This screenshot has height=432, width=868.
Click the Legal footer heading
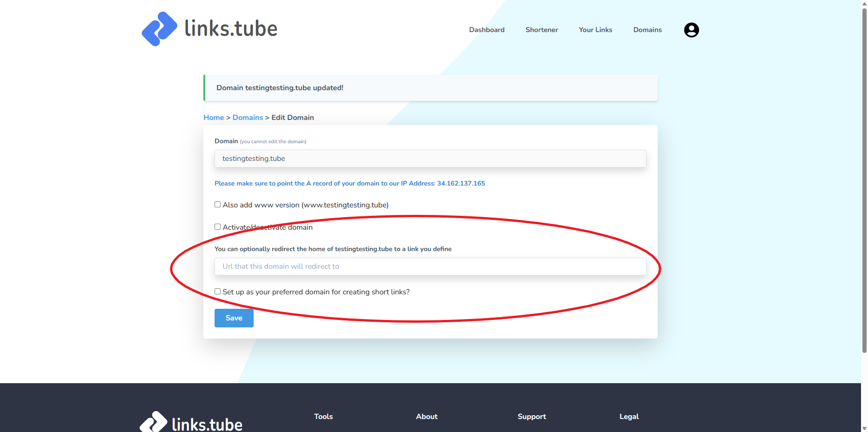pyautogui.click(x=629, y=417)
